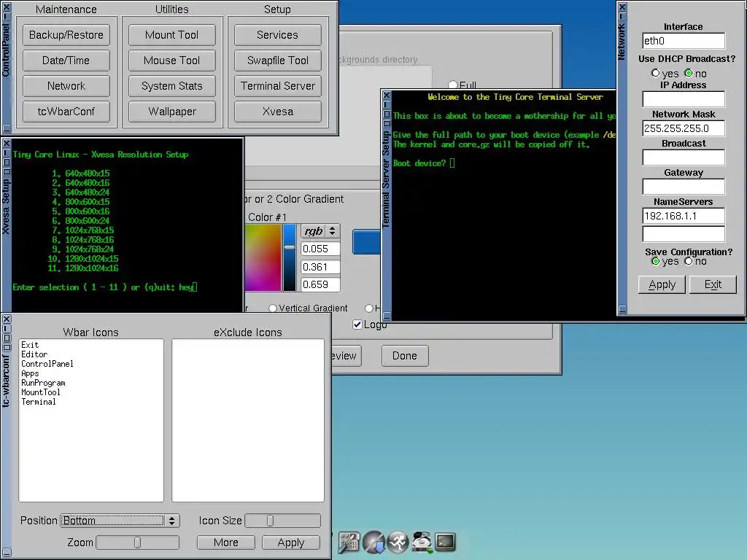747x560 pixels.
Task: Apply the wbar icon configuration
Action: [290, 542]
